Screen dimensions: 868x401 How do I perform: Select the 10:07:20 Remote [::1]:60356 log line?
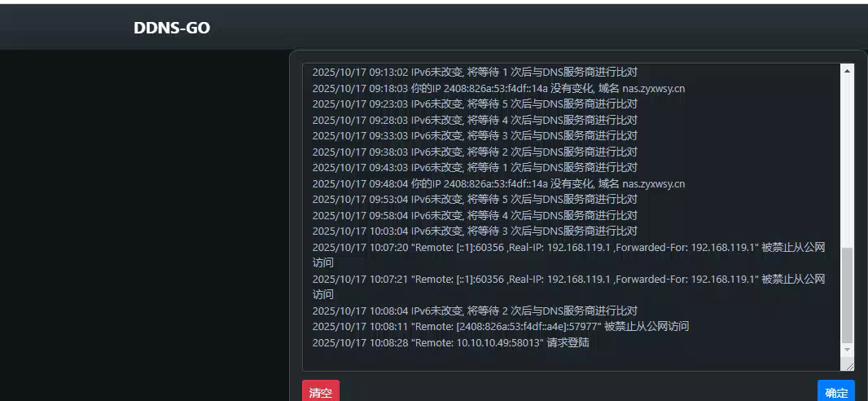568,255
